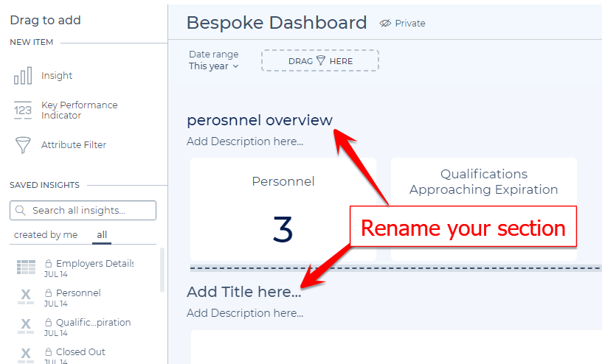Image resolution: width=602 pixels, height=364 pixels.
Task: Select the Closed Out insight icon
Action: pyautogui.click(x=26, y=355)
